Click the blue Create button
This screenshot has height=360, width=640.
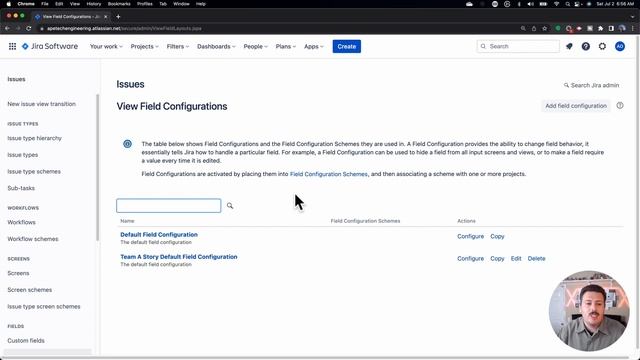347,47
